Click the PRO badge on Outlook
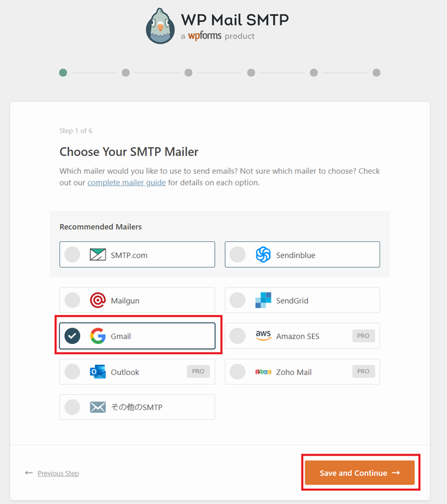Image resolution: width=447 pixels, height=504 pixels. (198, 371)
